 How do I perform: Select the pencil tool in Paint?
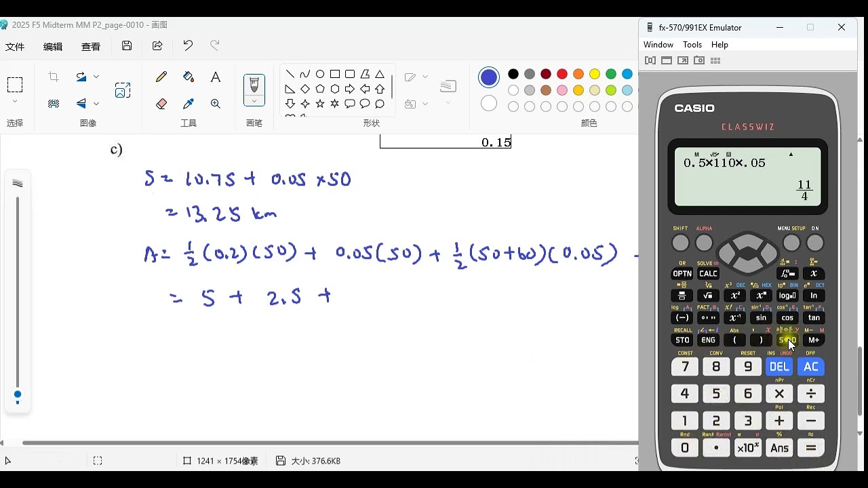(x=161, y=77)
